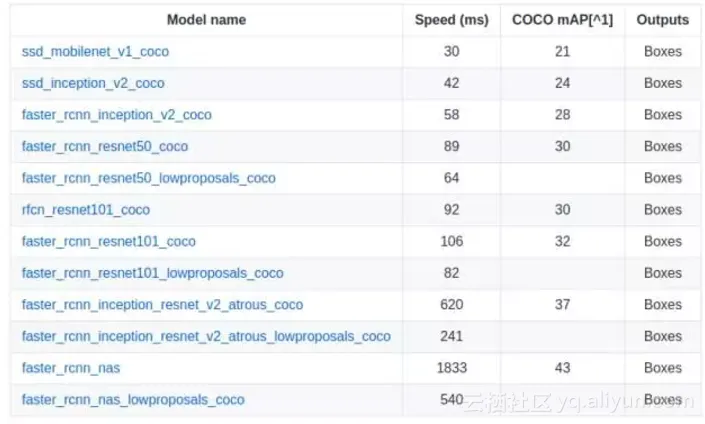Open the faster_rcnn_resnet50_coco link

pyautogui.click(x=105, y=146)
